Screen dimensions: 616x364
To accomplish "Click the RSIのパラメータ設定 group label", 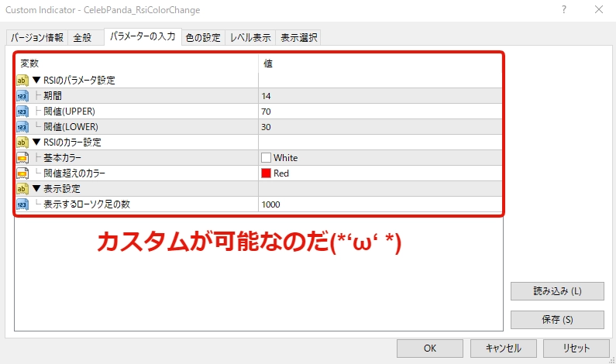I will coord(79,81).
